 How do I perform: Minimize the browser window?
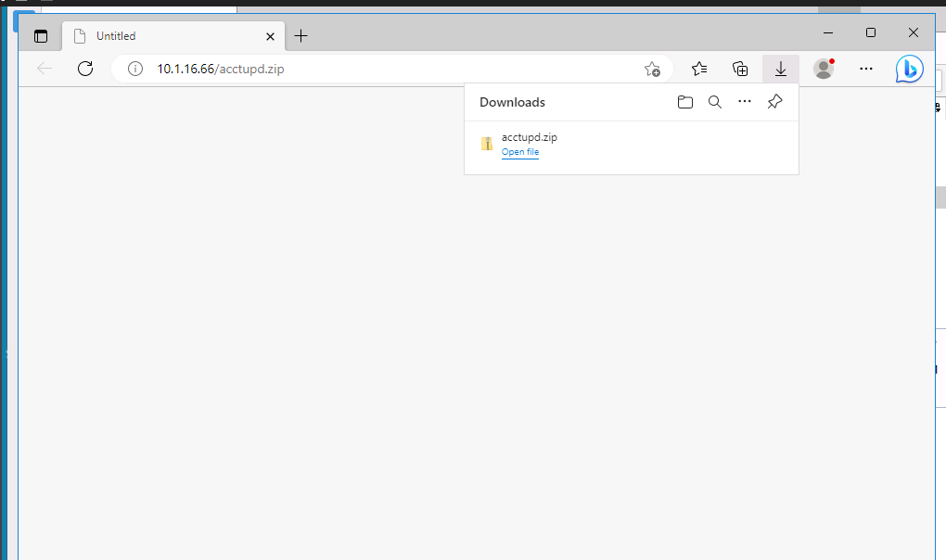click(x=828, y=32)
